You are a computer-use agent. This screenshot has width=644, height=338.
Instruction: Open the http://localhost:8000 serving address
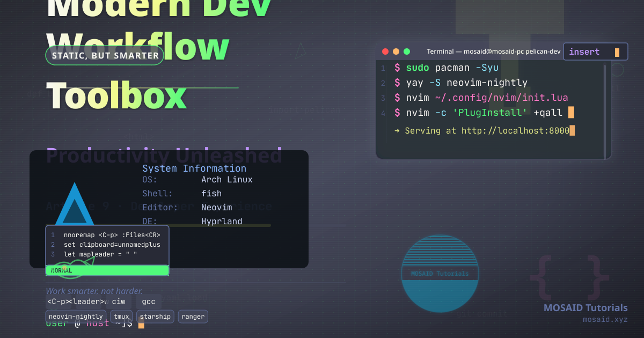pyautogui.click(x=515, y=130)
